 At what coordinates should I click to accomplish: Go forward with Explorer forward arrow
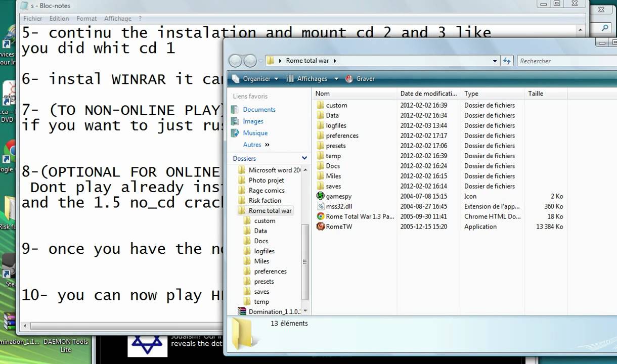point(250,61)
